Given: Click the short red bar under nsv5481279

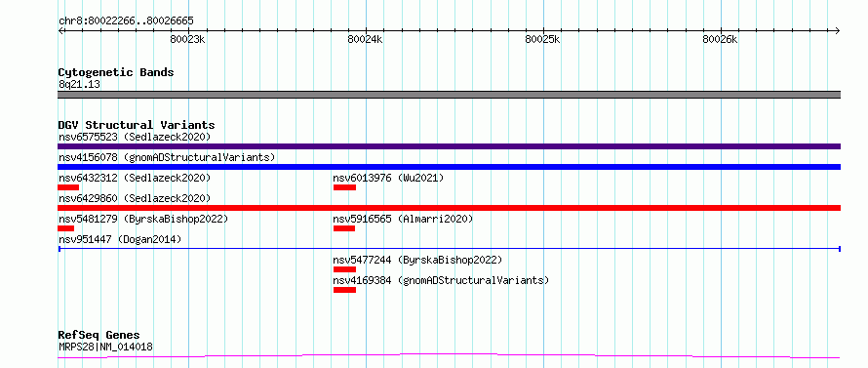Looking at the screenshot, I should coord(66,228).
